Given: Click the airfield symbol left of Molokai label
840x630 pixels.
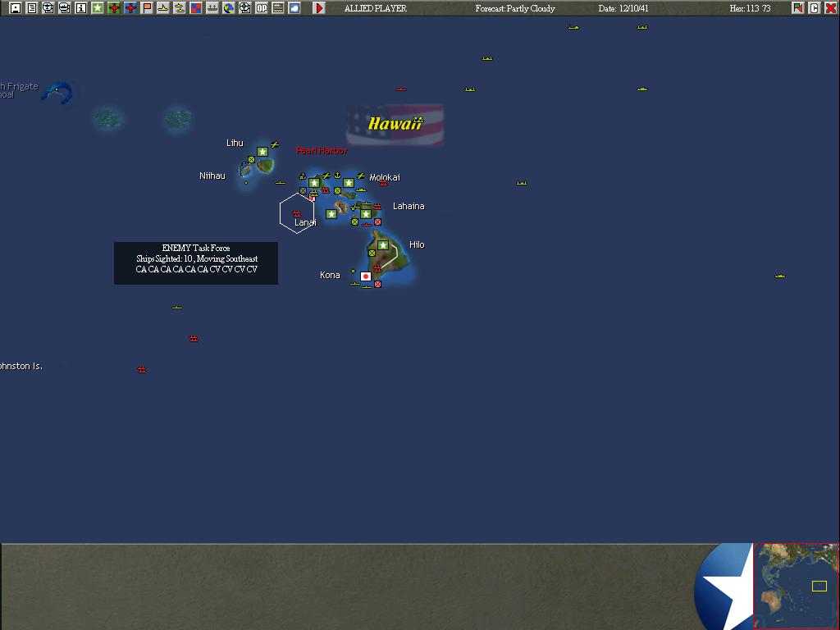Looking at the screenshot, I should coord(361,176).
